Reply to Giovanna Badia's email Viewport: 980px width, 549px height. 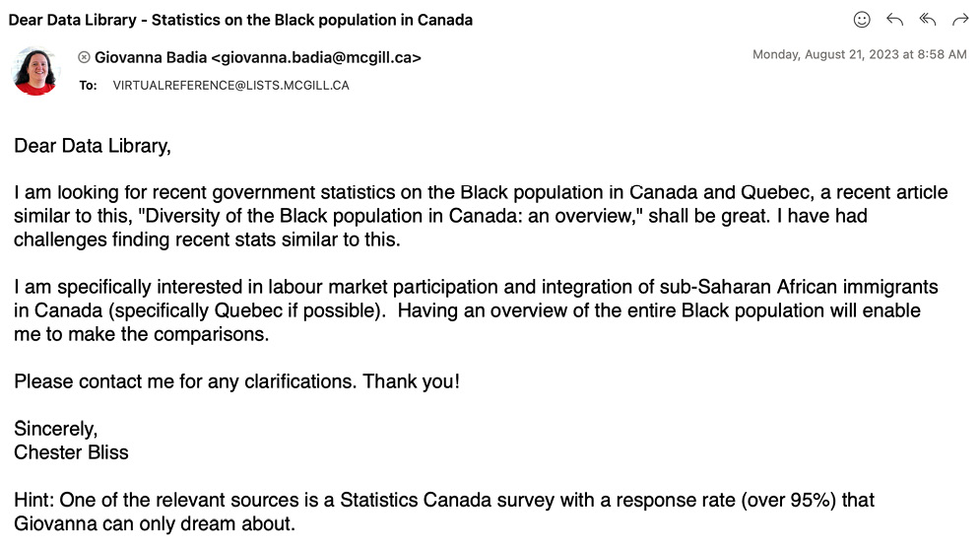tap(894, 20)
